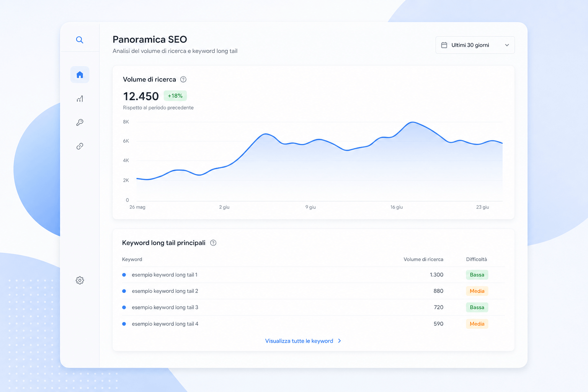Select row esempio keyword long tail 2

(x=313, y=291)
